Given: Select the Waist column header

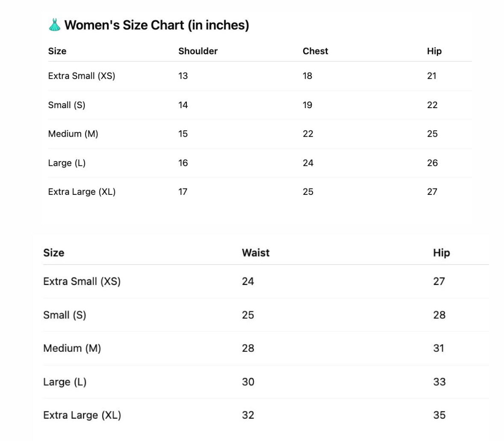Looking at the screenshot, I should (256, 253).
